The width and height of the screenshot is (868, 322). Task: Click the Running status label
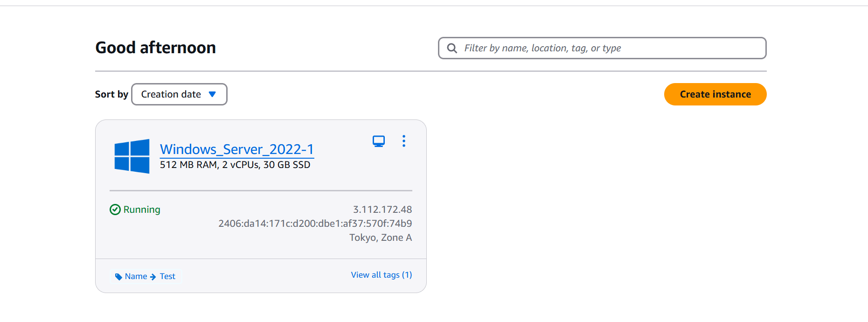pos(142,210)
